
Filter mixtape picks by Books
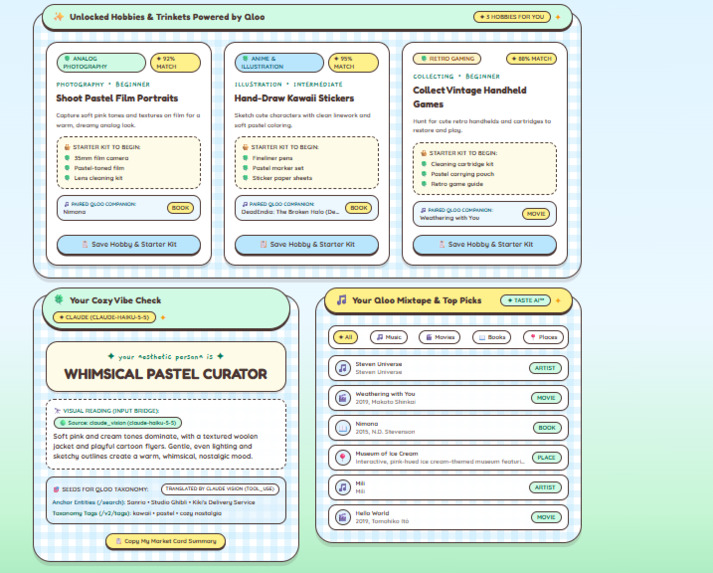click(x=492, y=337)
